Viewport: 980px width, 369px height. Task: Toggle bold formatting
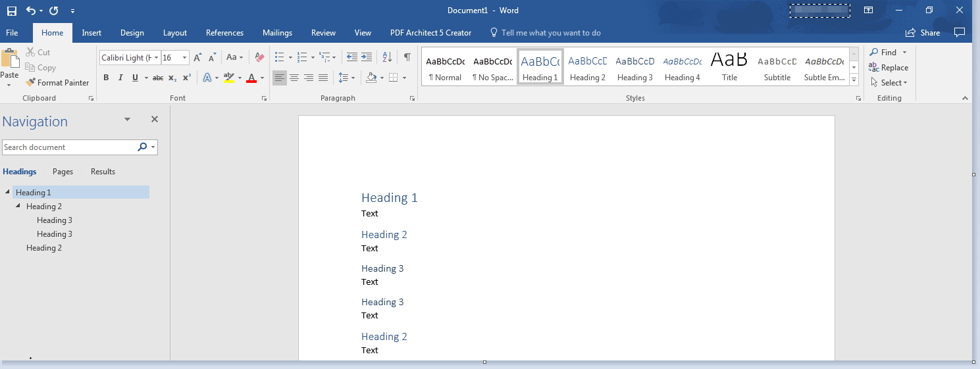tap(106, 78)
